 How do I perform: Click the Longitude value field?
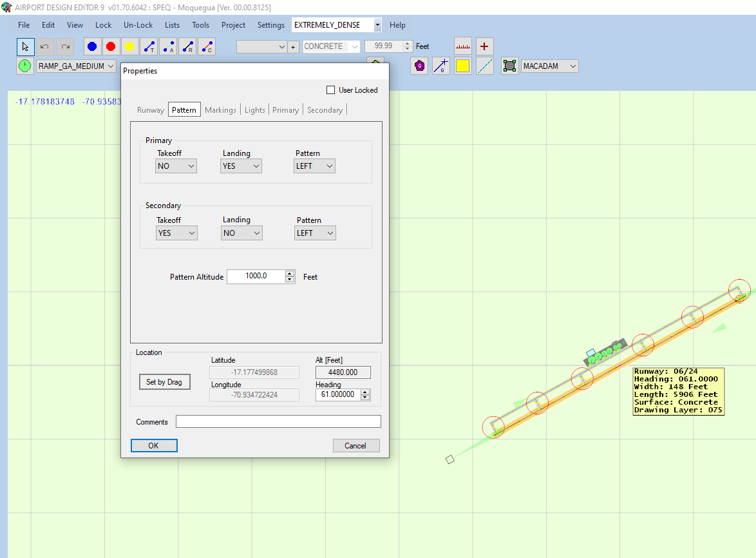[254, 395]
